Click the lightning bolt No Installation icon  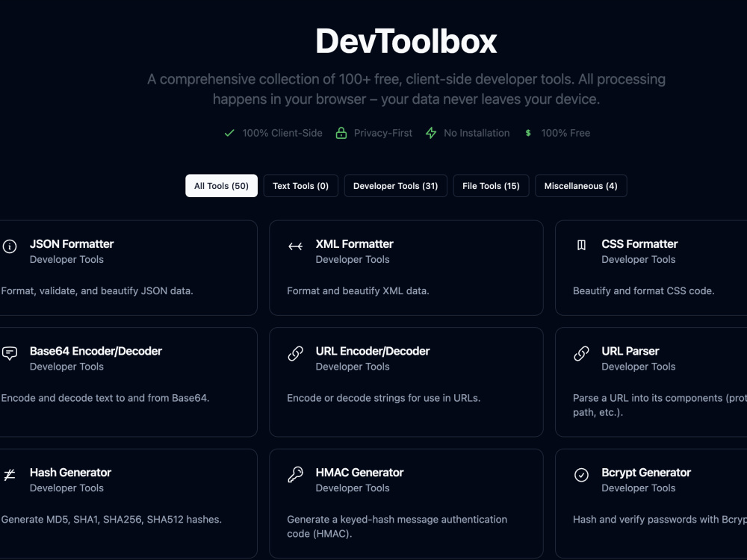coord(431,133)
